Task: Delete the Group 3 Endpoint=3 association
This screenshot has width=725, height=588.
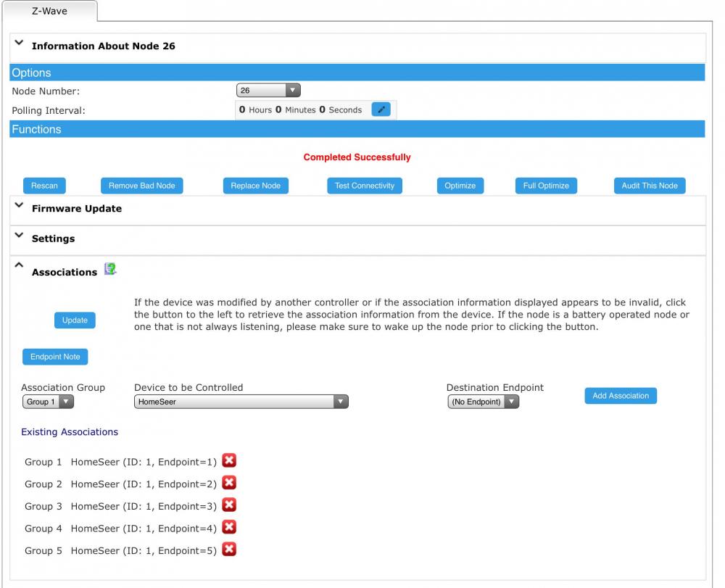Action: pos(229,505)
